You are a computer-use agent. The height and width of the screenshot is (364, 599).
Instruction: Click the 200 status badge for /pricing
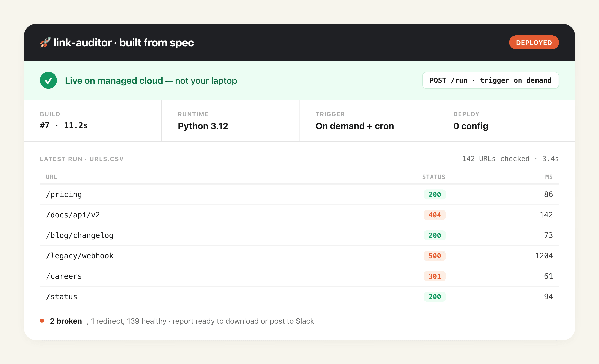pyautogui.click(x=435, y=194)
